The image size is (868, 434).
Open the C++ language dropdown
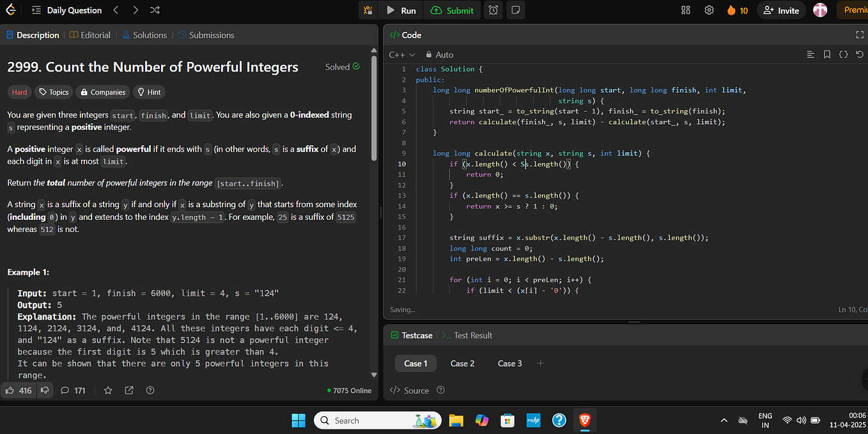click(402, 55)
